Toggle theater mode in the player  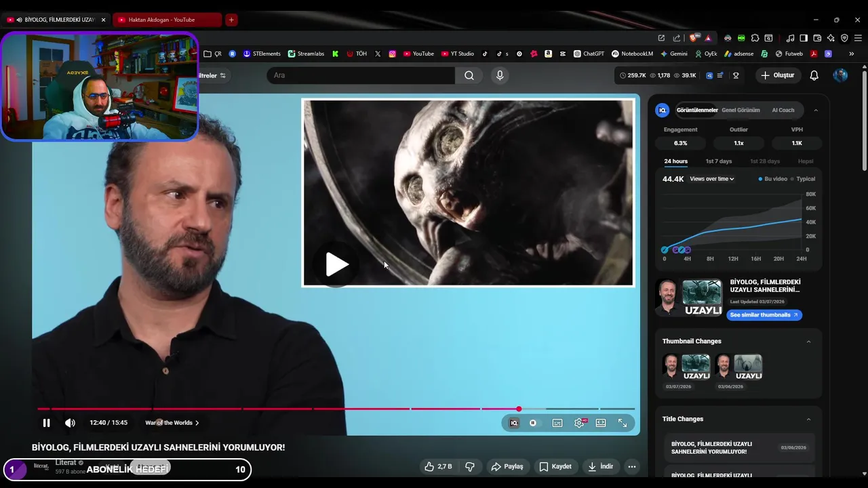click(x=601, y=423)
